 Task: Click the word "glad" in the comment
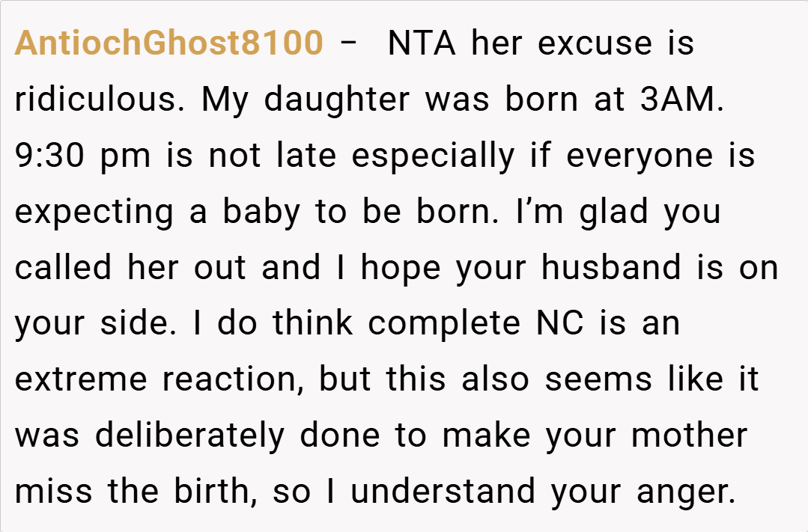pyautogui.click(x=613, y=213)
